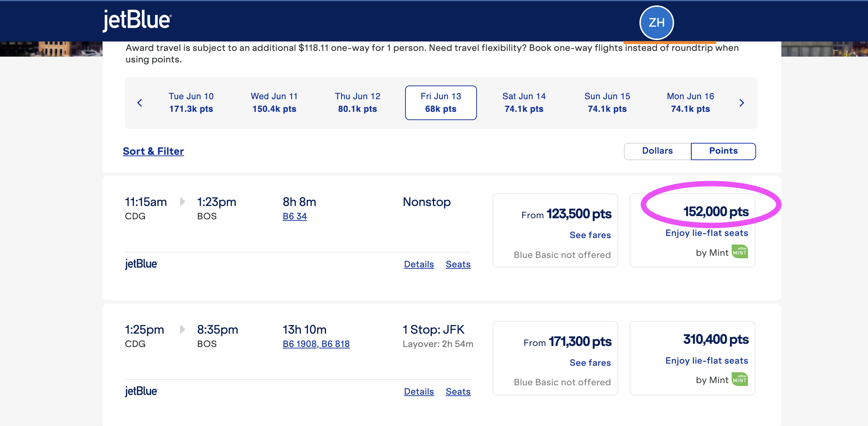Image resolution: width=868 pixels, height=426 pixels.
Task: Click the Mint badge on the 310,400 pts fare
Action: [740, 379]
